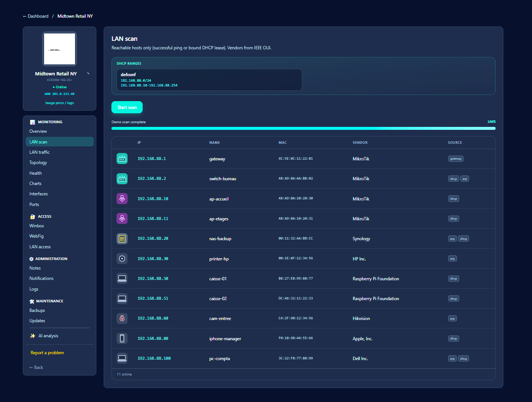Click the Monitoring section chart icon
The width and height of the screenshot is (532, 402).
(x=32, y=122)
